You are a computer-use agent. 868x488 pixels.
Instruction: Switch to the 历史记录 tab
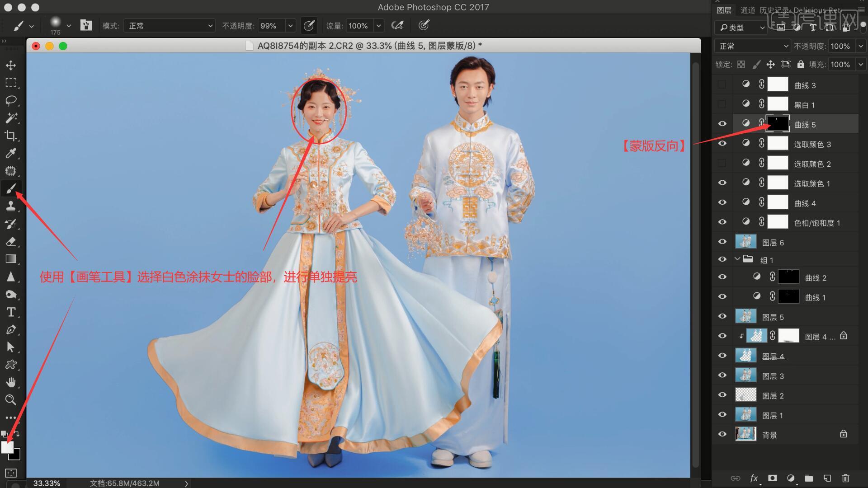[x=774, y=10]
